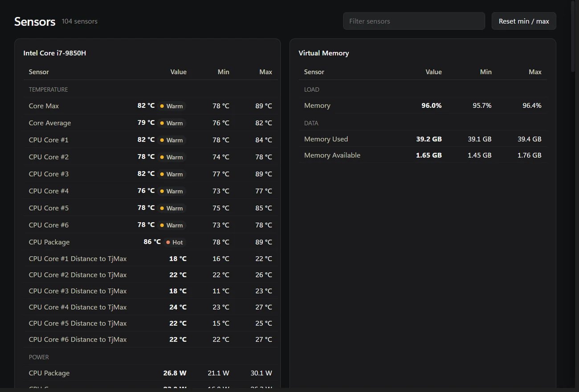Screen dimensions: 579x392
Task: Click the 30.1 W max power value
Action: [261, 373]
